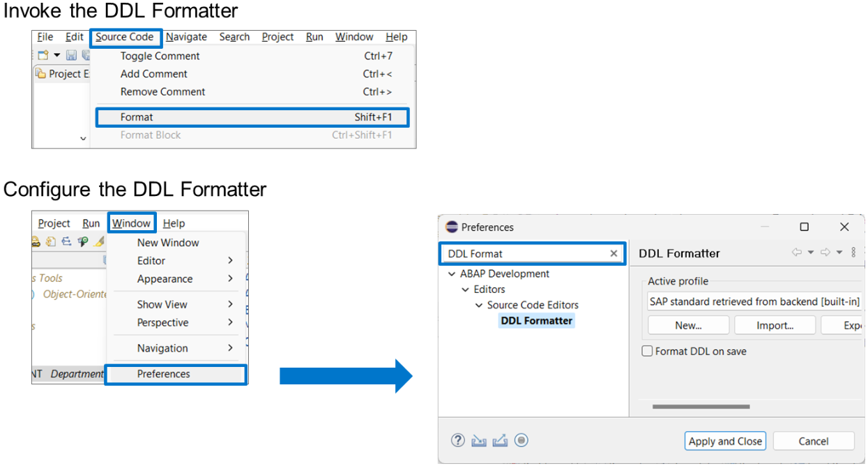Open the Project menu in top menu bar
The height and width of the screenshot is (466, 868).
[277, 37]
